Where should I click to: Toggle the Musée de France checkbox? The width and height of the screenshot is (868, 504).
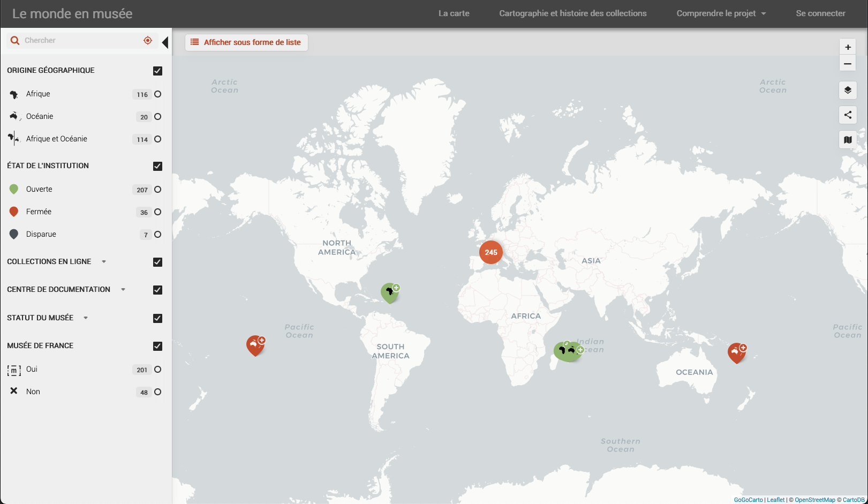(157, 346)
